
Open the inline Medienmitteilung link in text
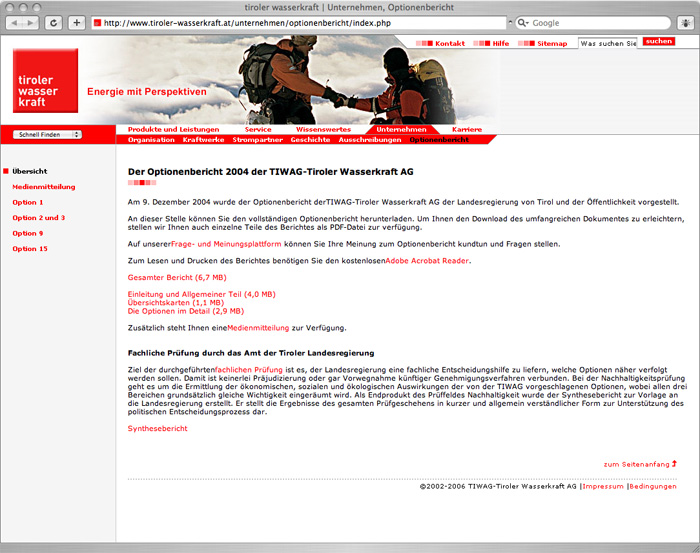point(258,328)
